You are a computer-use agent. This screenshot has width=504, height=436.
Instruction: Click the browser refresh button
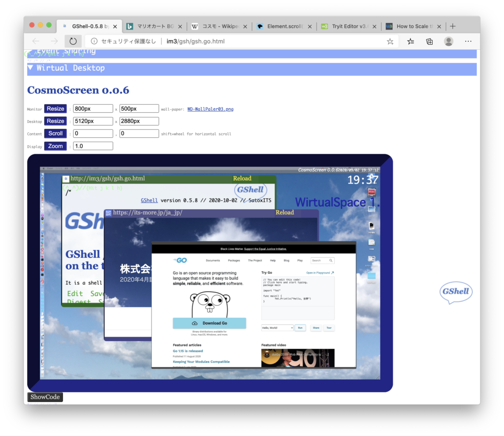73,41
